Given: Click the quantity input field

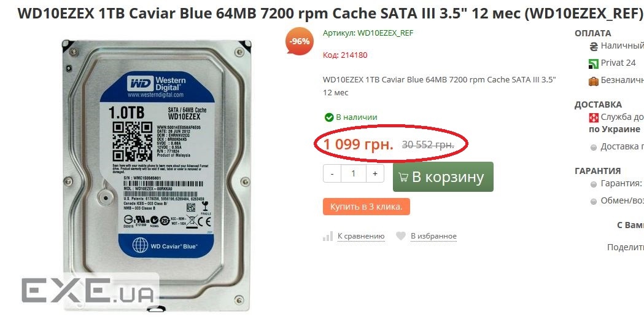Looking at the screenshot, I should tap(353, 173).
